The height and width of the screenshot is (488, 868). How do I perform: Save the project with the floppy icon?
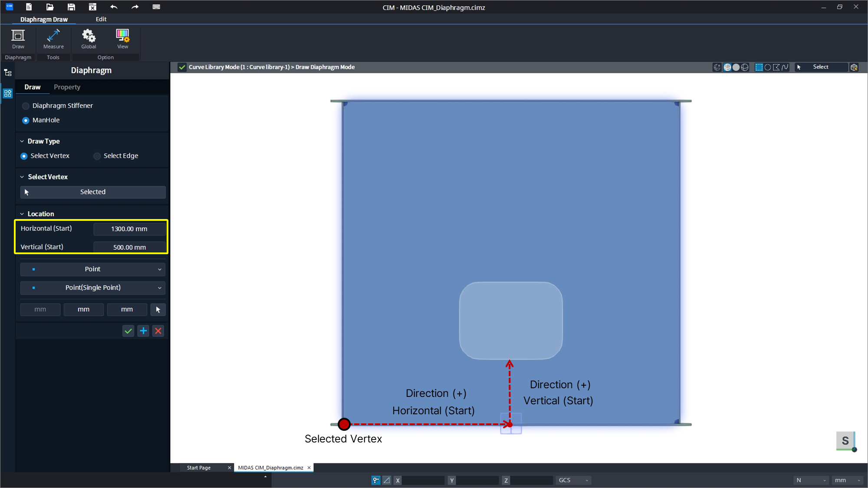pos(71,7)
